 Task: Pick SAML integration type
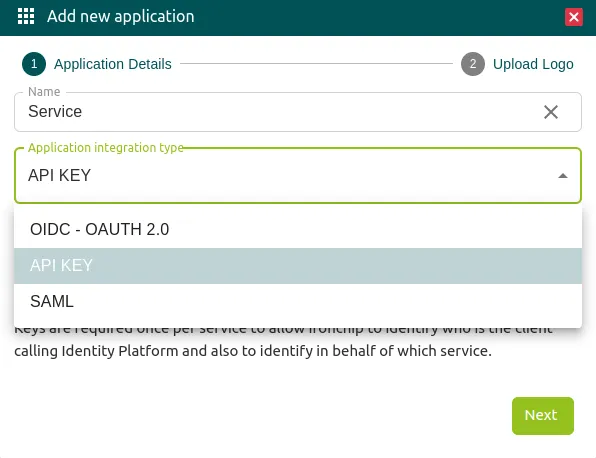point(298,301)
